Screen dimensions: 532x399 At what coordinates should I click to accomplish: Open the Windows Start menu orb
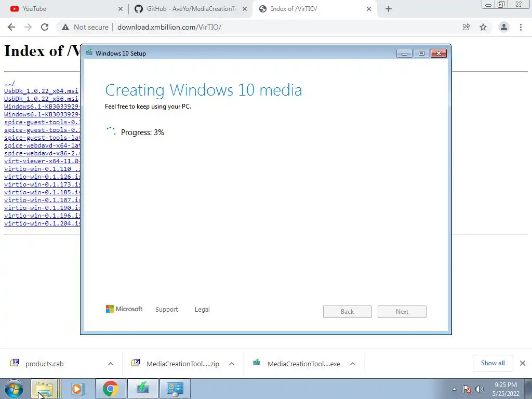[x=14, y=389]
